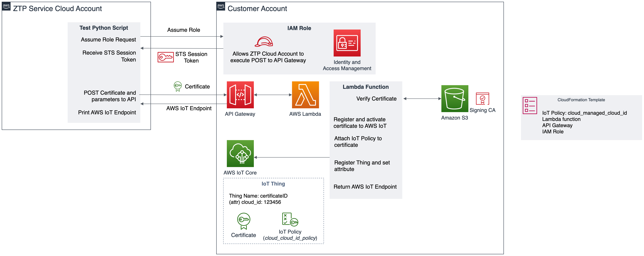Click the 'Amazon S3' label

[x=454, y=118]
